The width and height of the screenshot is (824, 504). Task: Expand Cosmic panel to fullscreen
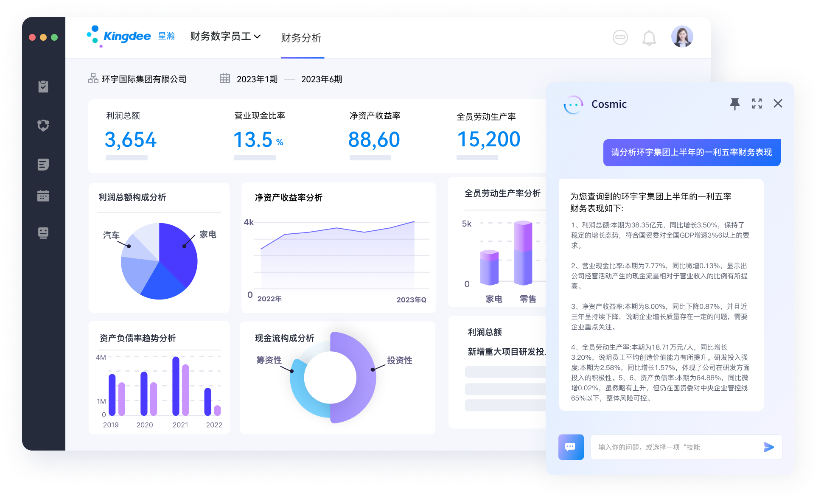(x=757, y=104)
